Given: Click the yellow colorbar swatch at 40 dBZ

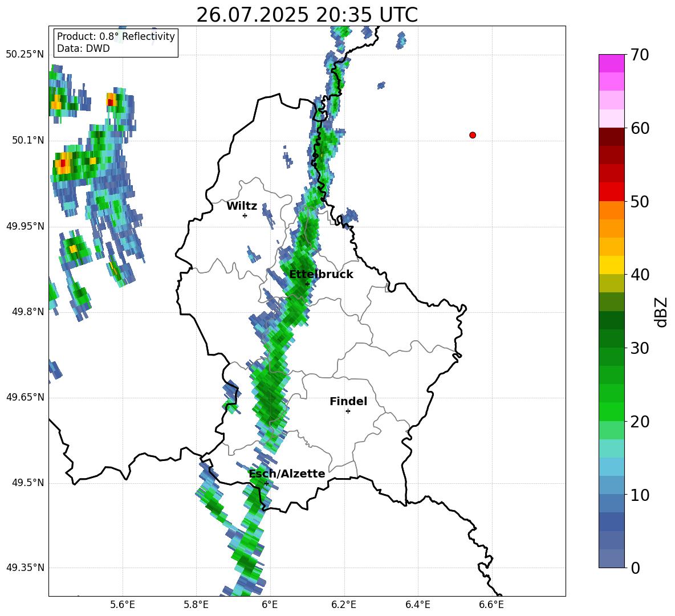Looking at the screenshot, I should [x=611, y=265].
